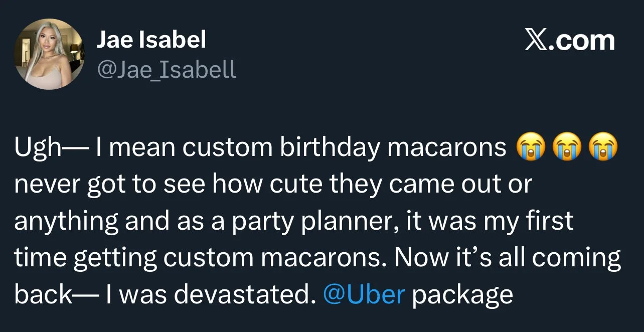Click the '.com' text beside the X logo
Viewport: 644px width, 332px height.
pyautogui.click(x=582, y=40)
